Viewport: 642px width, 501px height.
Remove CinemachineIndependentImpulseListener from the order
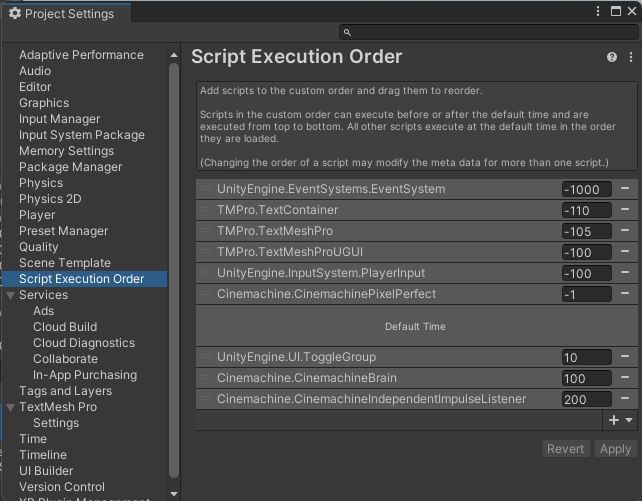coord(625,398)
